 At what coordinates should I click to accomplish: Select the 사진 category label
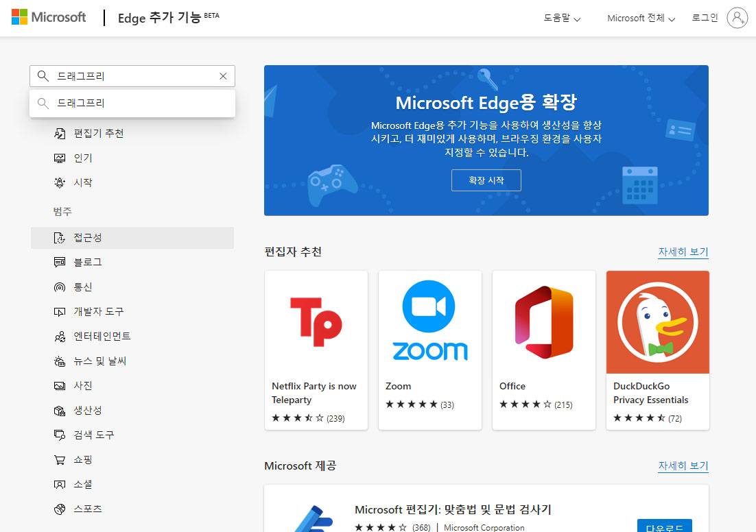click(x=82, y=385)
